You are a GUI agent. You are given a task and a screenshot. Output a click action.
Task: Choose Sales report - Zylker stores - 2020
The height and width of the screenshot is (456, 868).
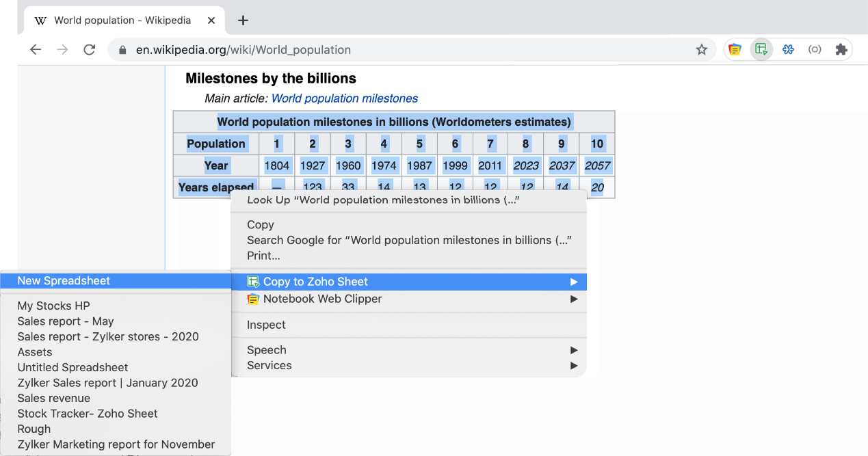[116, 337]
